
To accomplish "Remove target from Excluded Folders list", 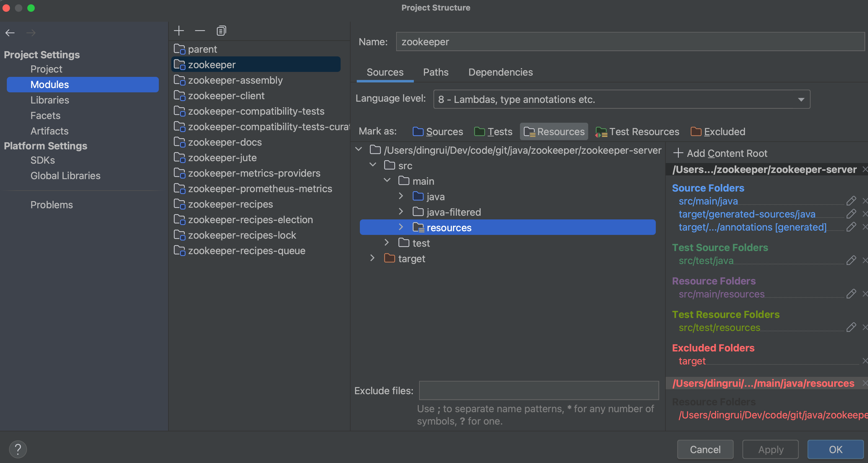I will [x=865, y=361].
